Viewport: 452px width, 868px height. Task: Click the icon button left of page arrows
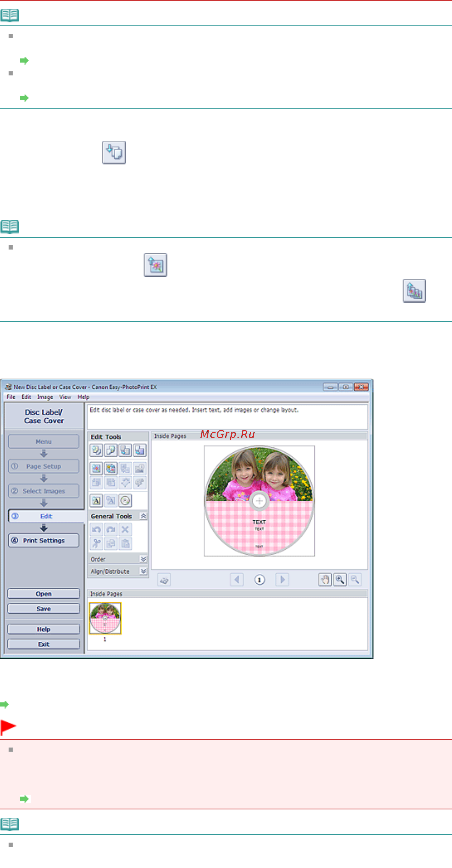point(164,580)
